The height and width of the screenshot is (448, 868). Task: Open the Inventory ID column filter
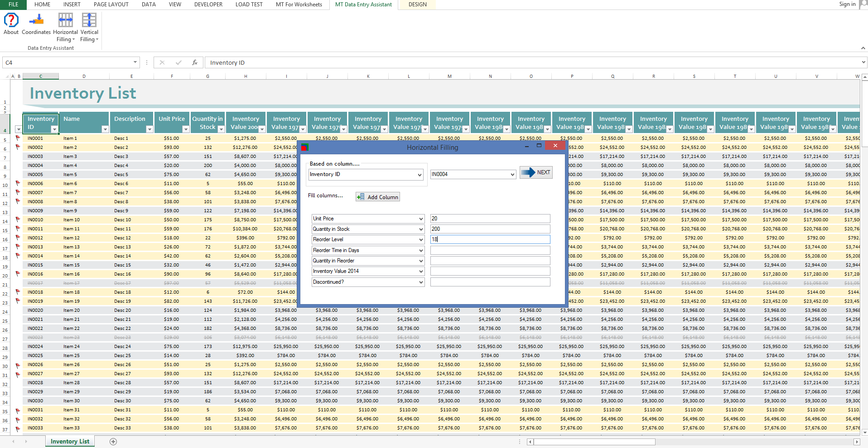point(54,129)
